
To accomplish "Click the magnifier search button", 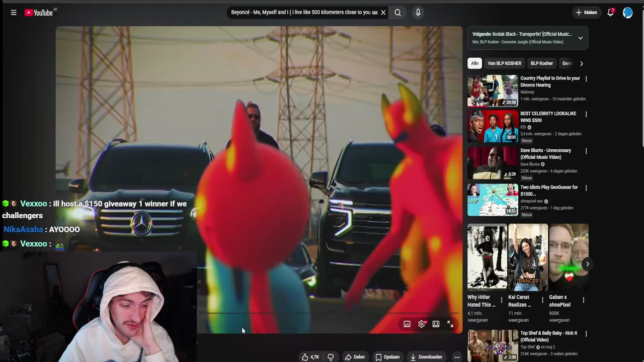I will [397, 13].
